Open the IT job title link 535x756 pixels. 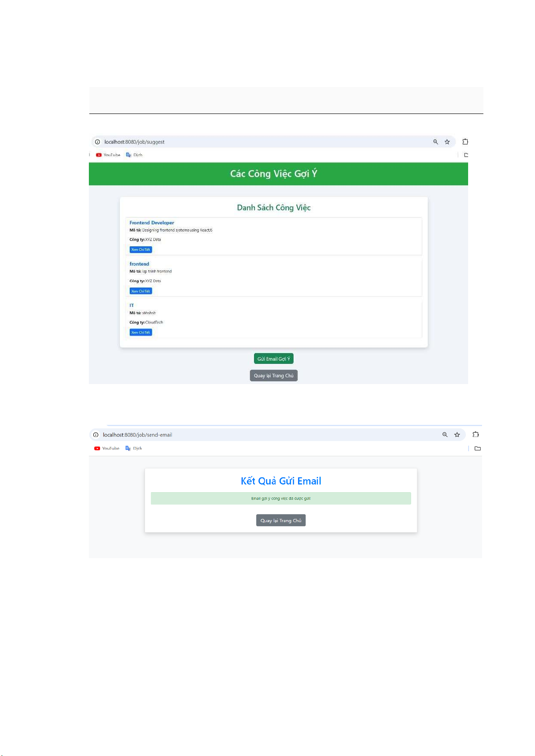(132, 305)
